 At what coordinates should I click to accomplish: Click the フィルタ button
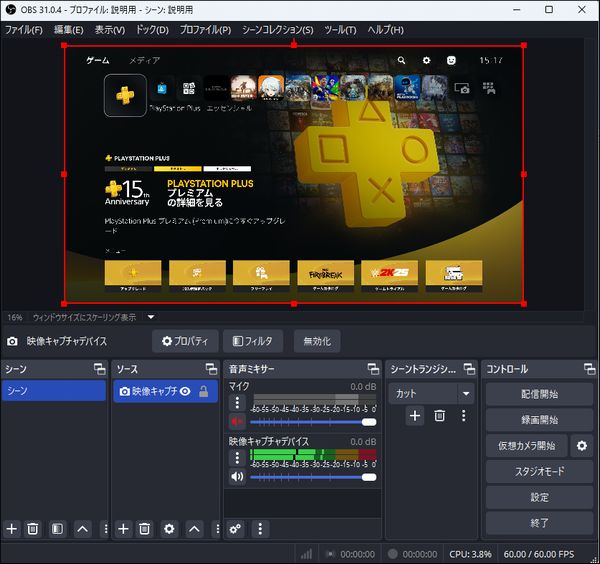point(253,341)
